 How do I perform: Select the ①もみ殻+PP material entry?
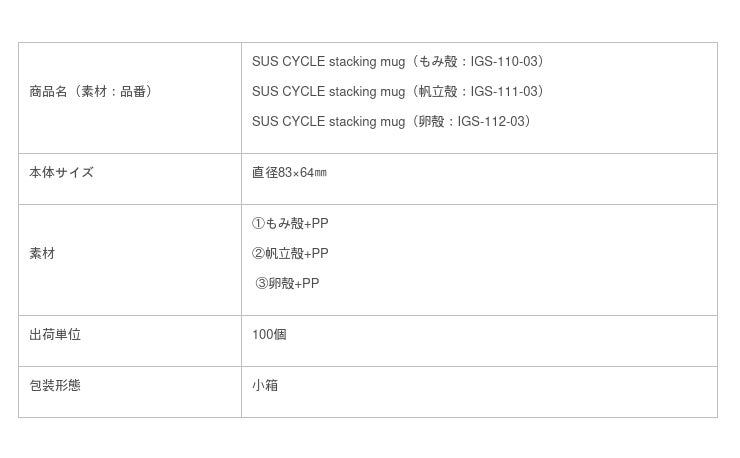pos(290,224)
